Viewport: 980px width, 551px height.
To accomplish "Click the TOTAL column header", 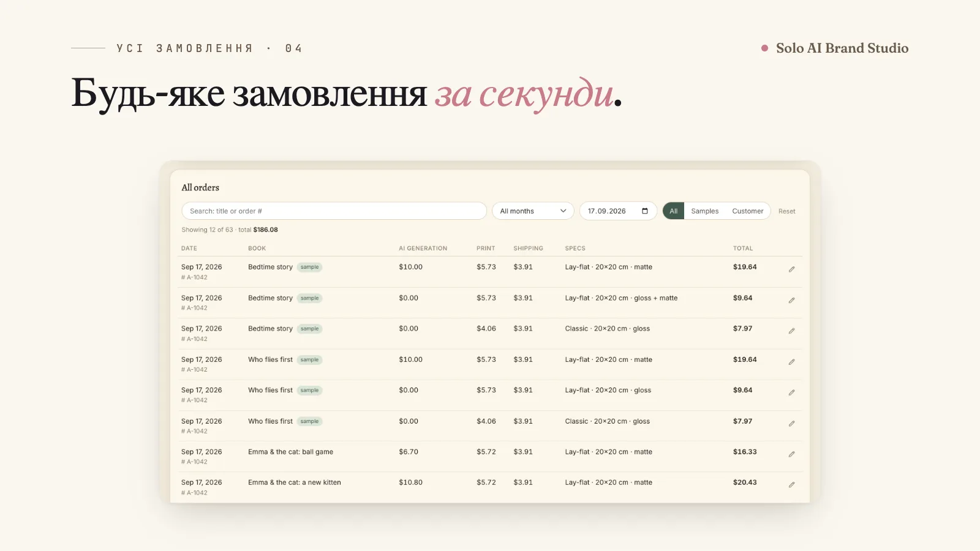I will click(x=743, y=249).
